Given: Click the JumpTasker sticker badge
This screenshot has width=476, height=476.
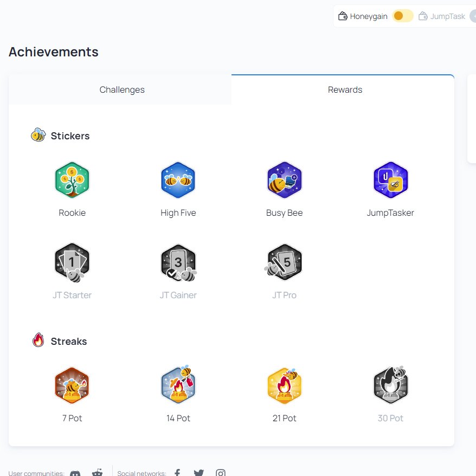Looking at the screenshot, I should 391,180.
